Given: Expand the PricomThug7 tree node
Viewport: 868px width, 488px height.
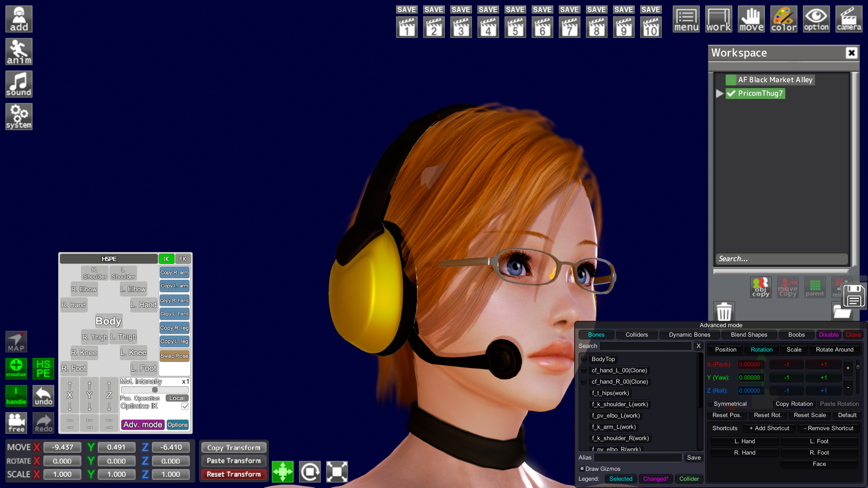Looking at the screenshot, I should tap(719, 94).
